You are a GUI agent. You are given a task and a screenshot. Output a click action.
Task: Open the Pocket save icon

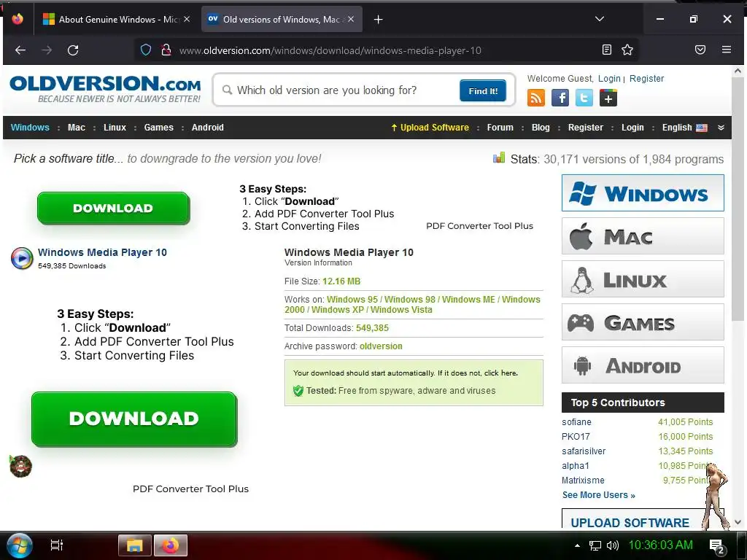click(x=700, y=50)
